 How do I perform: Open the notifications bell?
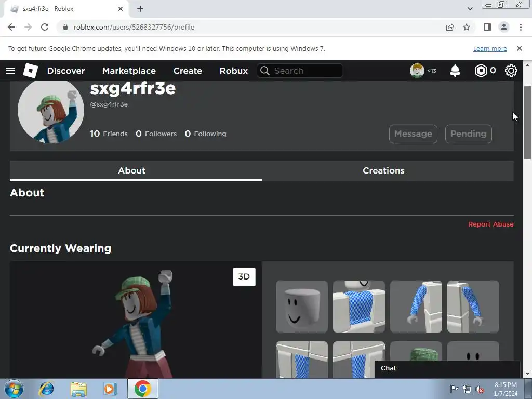pos(455,71)
